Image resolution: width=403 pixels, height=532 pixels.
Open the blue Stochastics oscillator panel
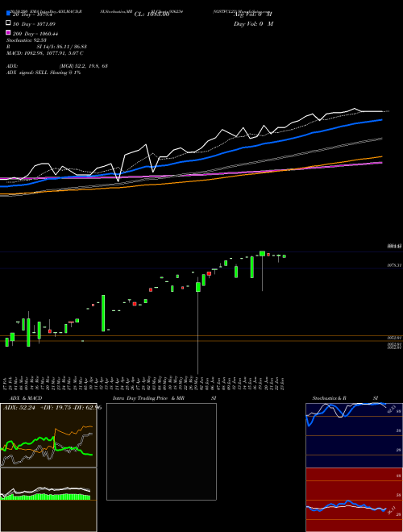[354, 435]
